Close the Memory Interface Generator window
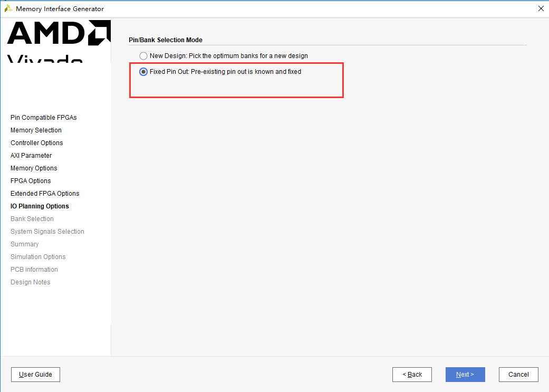The height and width of the screenshot is (392, 549). coord(541,9)
